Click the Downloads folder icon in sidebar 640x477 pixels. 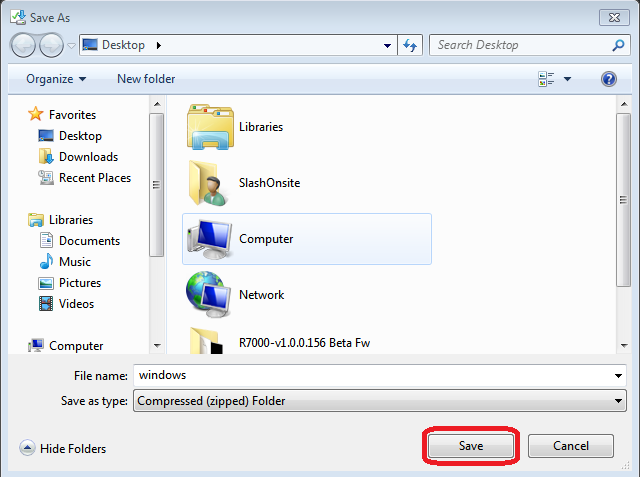46,156
